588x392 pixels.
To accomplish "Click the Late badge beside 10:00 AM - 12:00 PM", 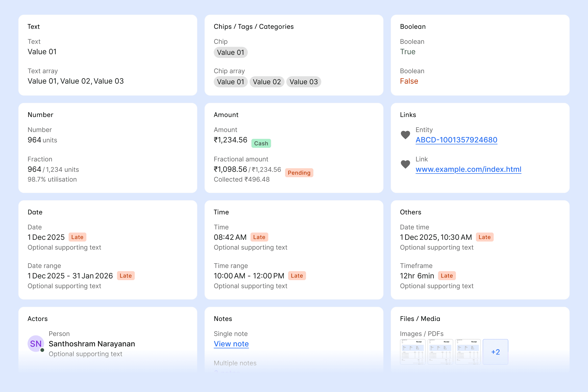I will pyautogui.click(x=297, y=276).
